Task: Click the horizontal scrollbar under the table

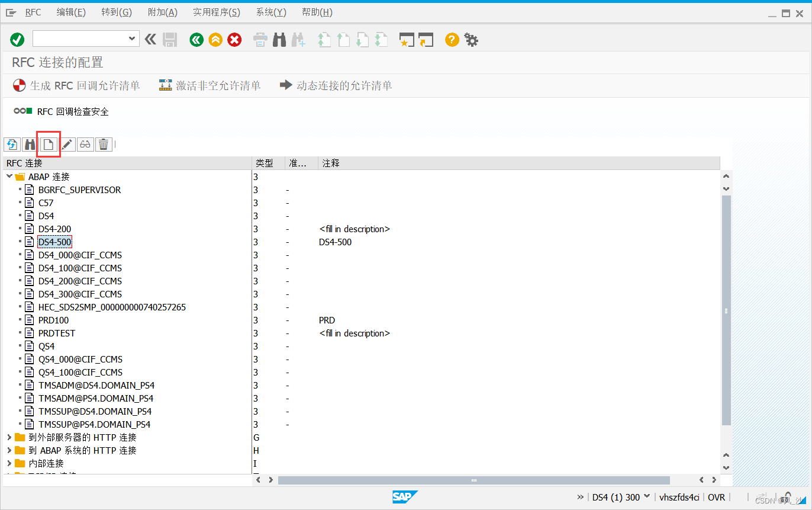Action: [473, 480]
